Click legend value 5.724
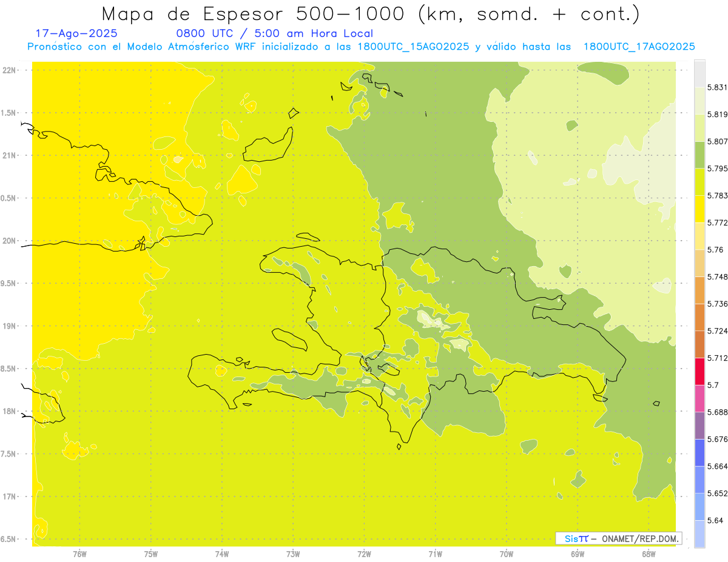Viewport: 728px width, 562px height. pyautogui.click(x=717, y=331)
